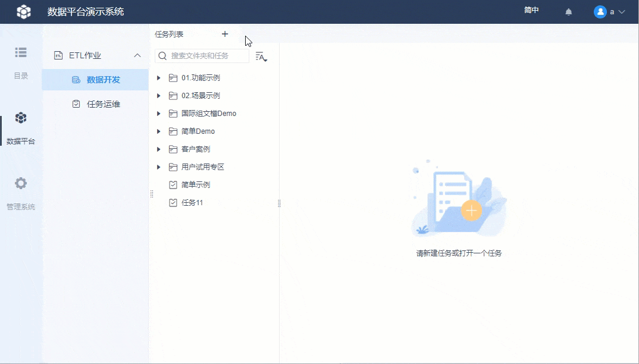639x364 pixels.
Task: Switch language via 简中
Action: (531, 10)
